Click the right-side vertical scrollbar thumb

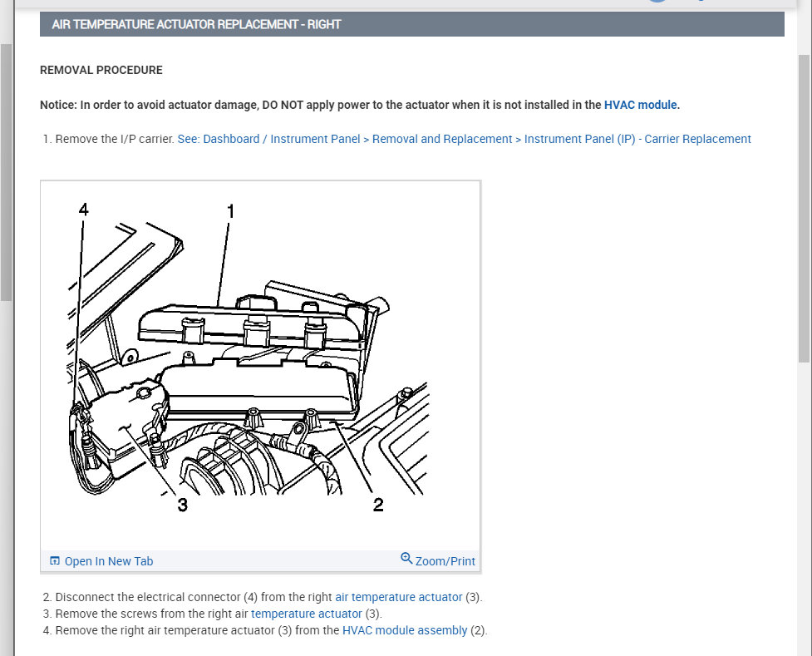pos(805,209)
